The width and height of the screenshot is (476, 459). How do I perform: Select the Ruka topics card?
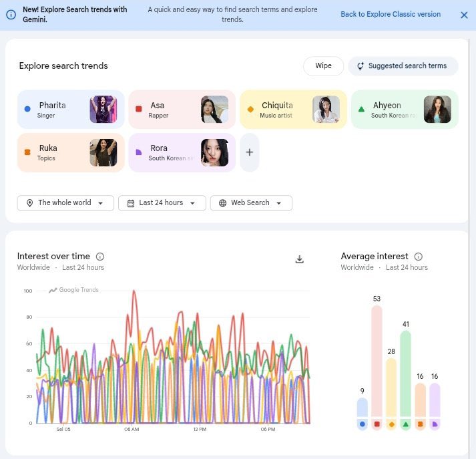click(x=71, y=152)
